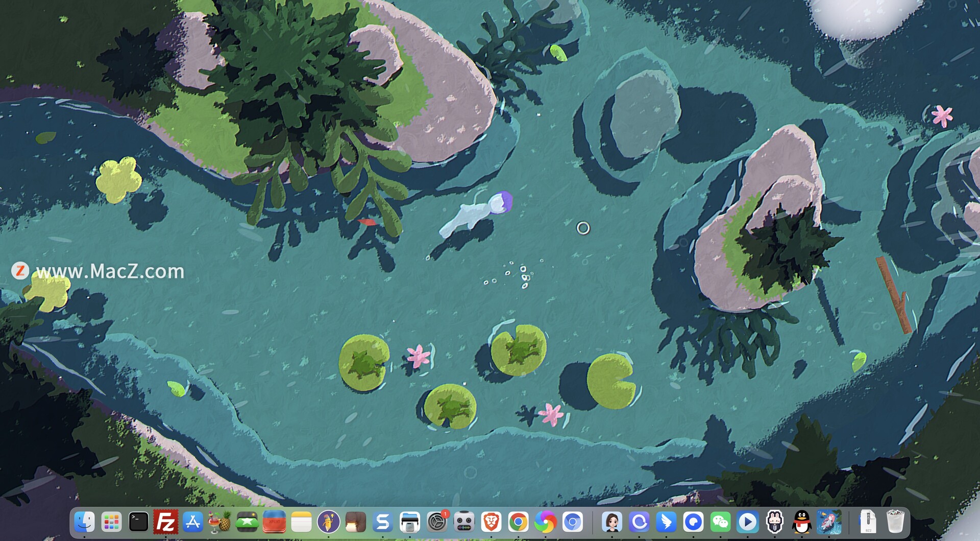Open Finder from the Dock
This screenshot has height=541, width=980.
coord(84,522)
